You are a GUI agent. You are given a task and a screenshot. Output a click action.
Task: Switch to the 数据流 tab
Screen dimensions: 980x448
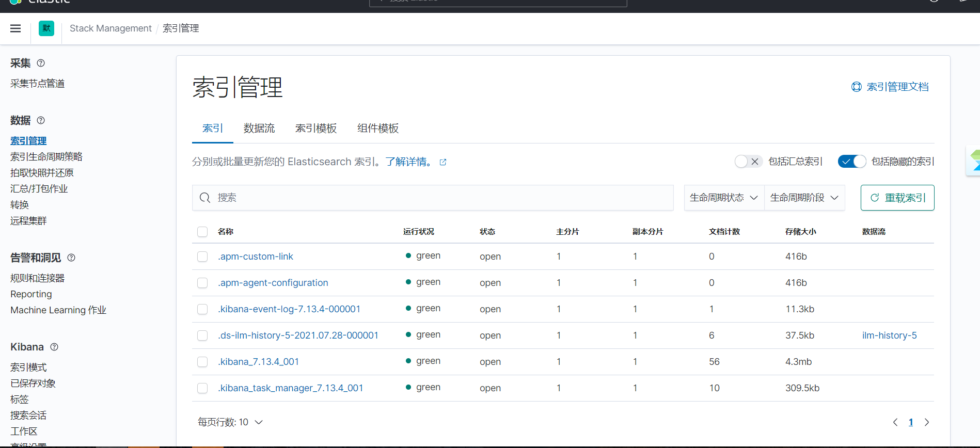(x=259, y=128)
